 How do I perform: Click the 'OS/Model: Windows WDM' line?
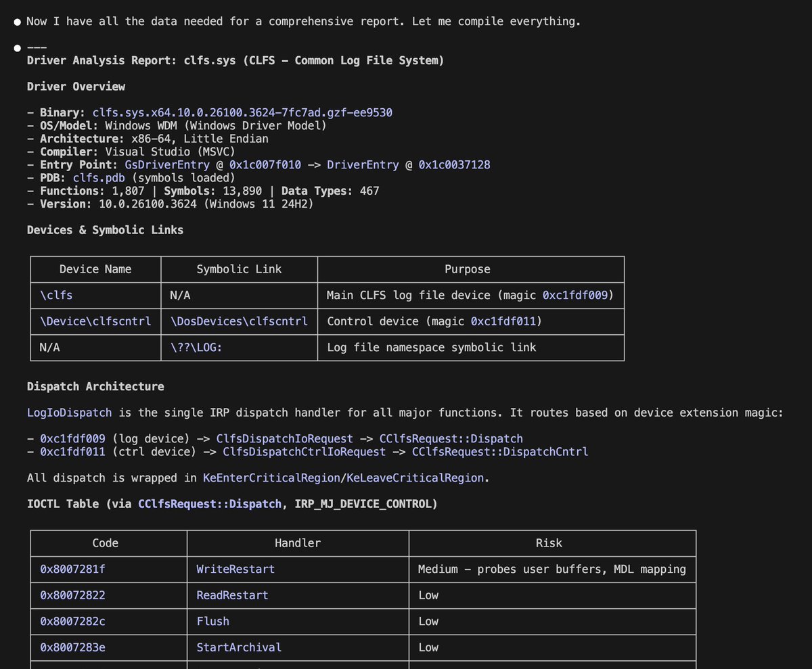tap(177, 126)
